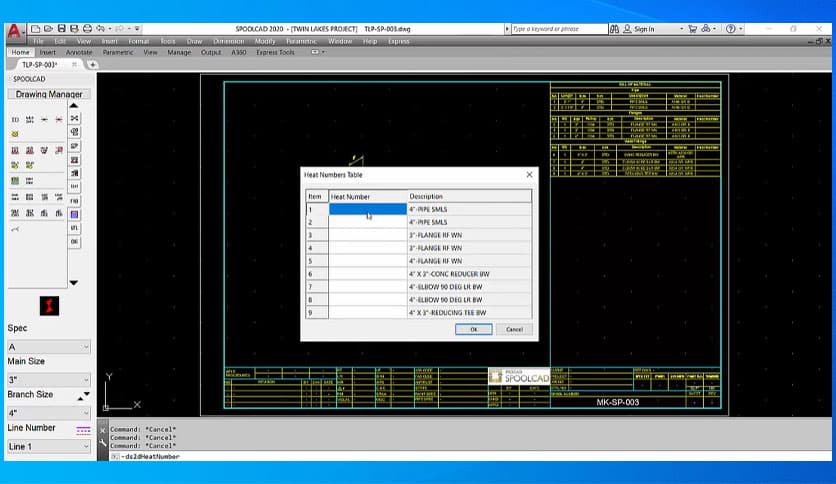Click Cancel in Heat Numbers Table
Viewport: 836px width, 484px height.
[x=514, y=329]
